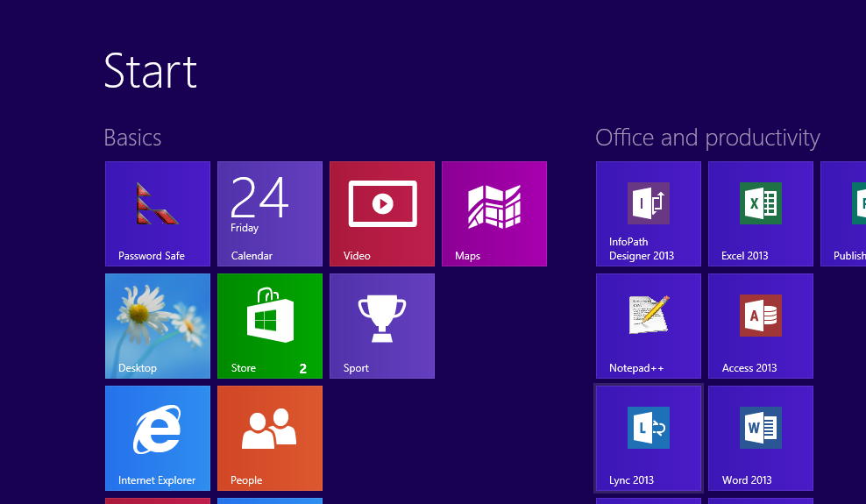Launch Excel 2013 tile
Viewport: 866px width, 504px height.
point(761,214)
